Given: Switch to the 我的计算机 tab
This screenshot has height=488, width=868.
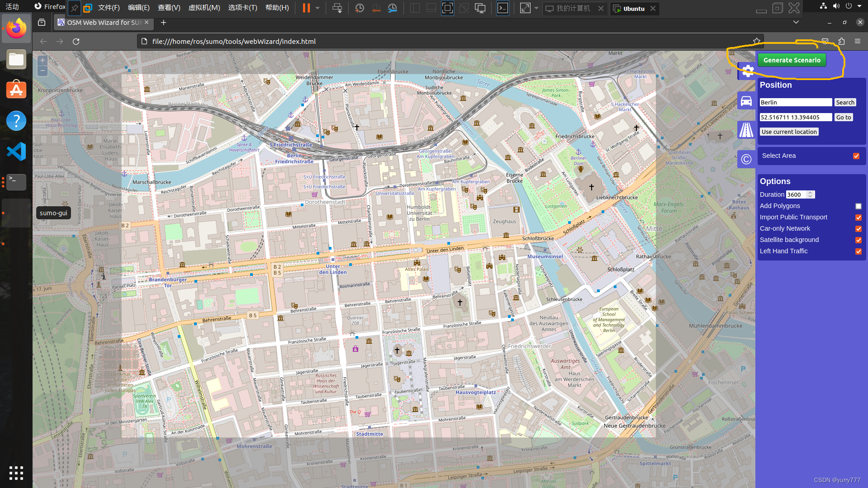Looking at the screenshot, I should pos(573,9).
